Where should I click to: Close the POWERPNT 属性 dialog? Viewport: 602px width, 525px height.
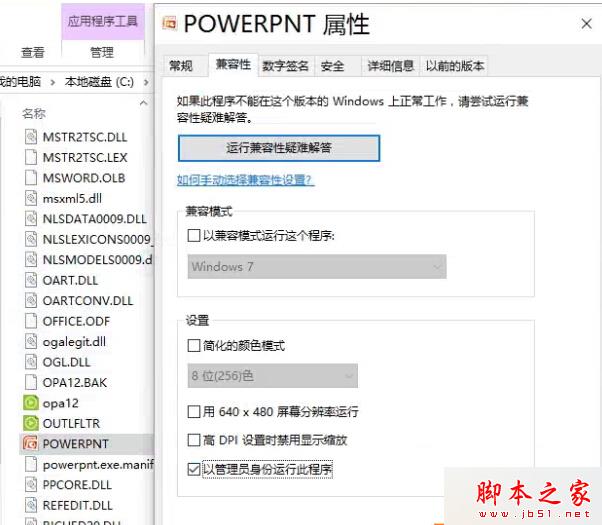pos(586,24)
